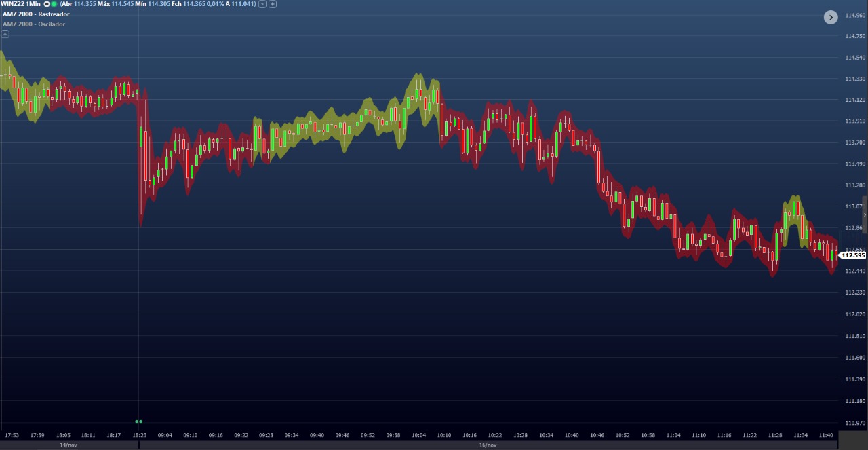
Task: Click the current price tag 112.595
Action: tap(852, 255)
